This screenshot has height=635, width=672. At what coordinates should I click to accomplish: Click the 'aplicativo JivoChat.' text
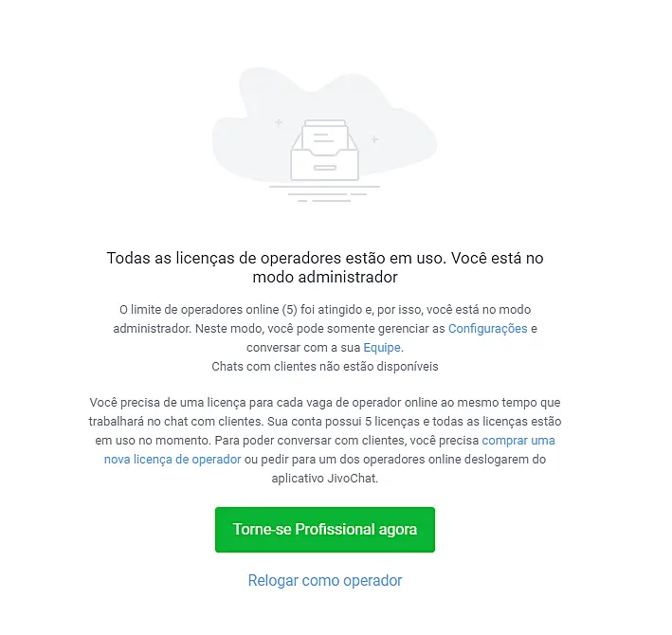325,479
